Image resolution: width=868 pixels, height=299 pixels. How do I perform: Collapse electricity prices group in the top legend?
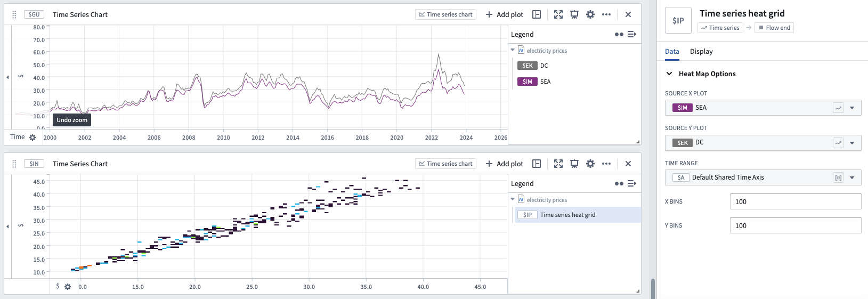click(x=513, y=50)
